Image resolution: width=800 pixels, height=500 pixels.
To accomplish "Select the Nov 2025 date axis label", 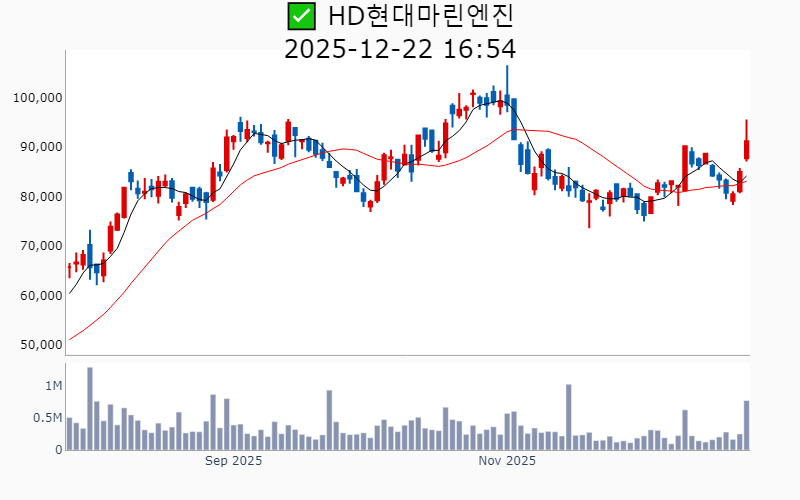I will coord(507,461).
